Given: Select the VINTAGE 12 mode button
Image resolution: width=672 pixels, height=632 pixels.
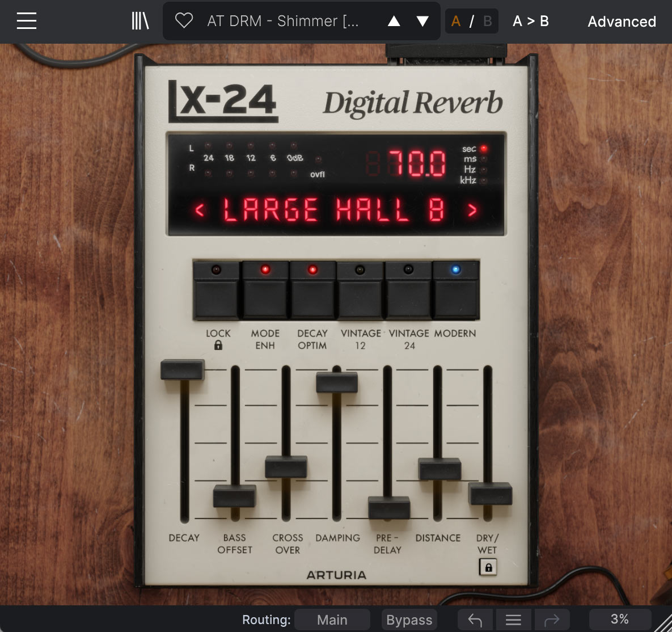Looking at the screenshot, I should (360, 290).
